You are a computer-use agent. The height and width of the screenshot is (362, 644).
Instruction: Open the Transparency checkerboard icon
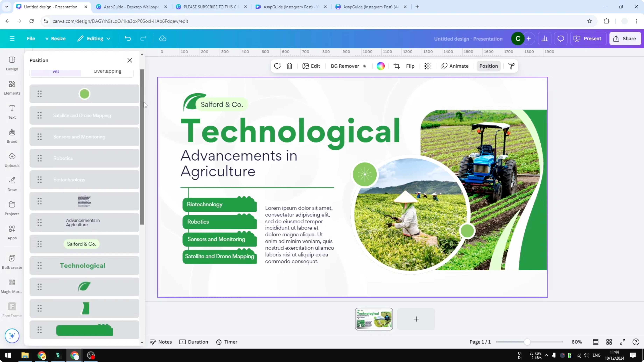[428, 66]
